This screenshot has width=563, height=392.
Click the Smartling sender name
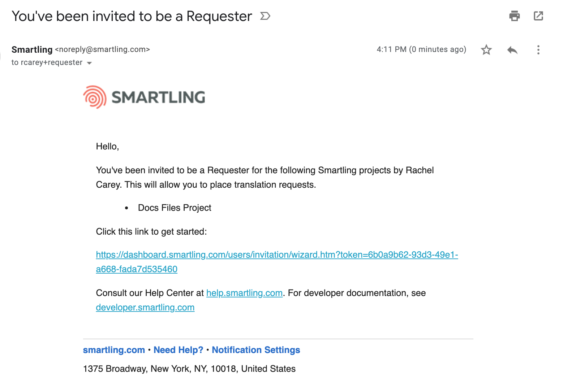pos(32,49)
